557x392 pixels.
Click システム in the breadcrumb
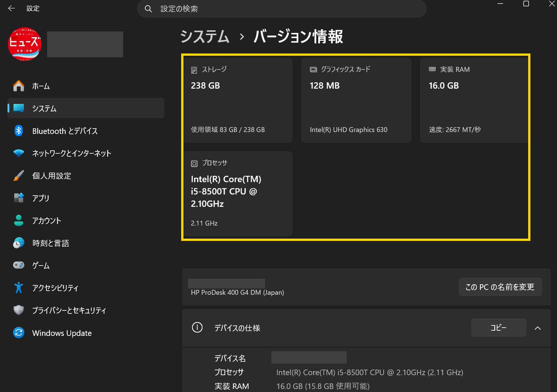click(x=205, y=36)
